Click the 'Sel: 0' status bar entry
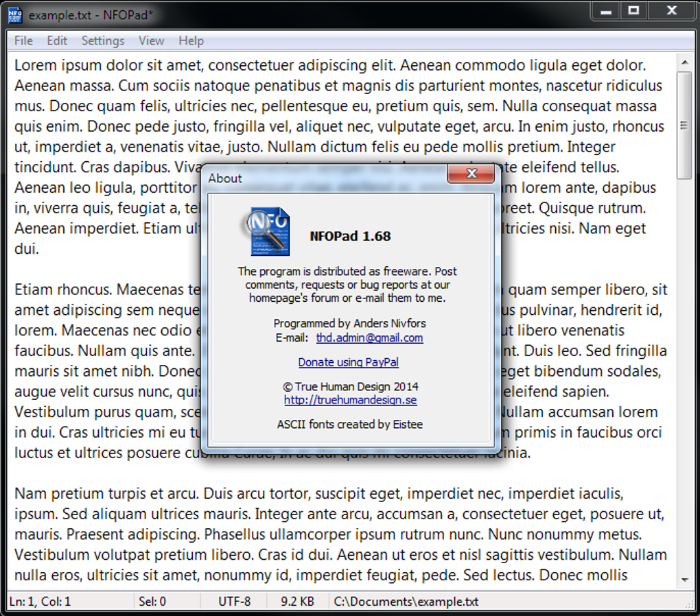Viewport: 700px width, 616px height. tap(152, 602)
